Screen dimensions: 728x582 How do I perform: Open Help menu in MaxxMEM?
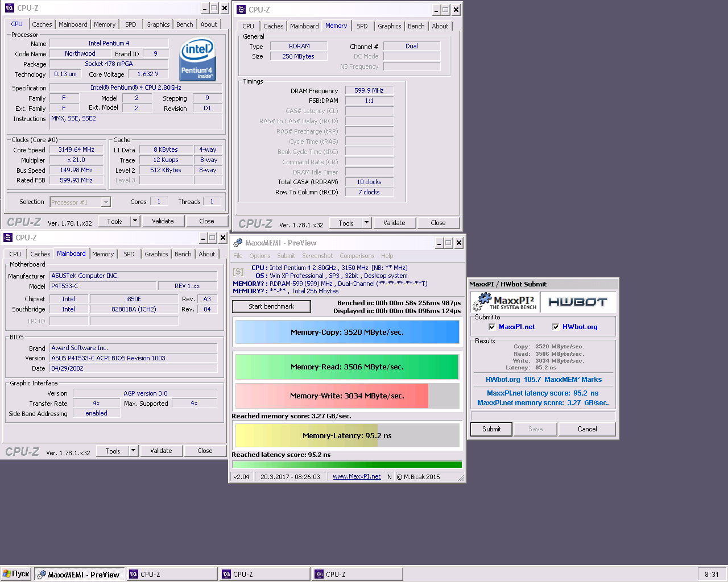point(387,256)
